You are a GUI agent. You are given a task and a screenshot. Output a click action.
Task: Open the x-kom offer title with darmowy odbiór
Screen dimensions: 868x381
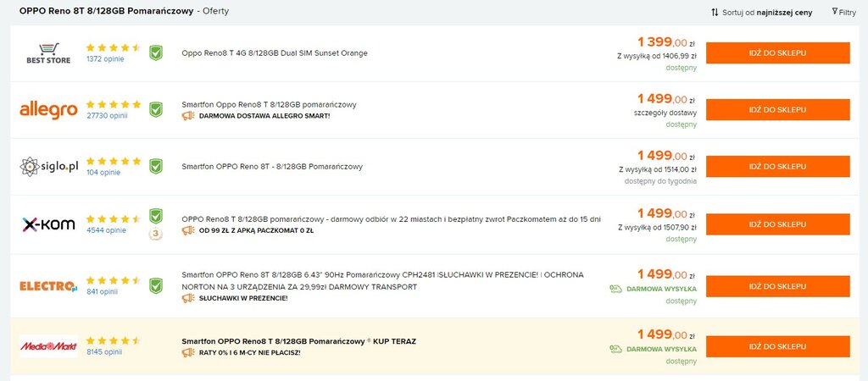391,219
